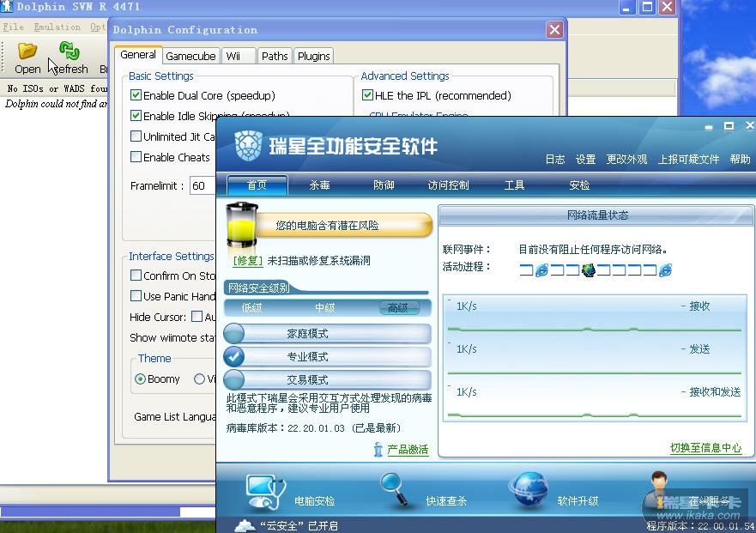
Task: Switch to the General tab
Action: [x=138, y=55]
